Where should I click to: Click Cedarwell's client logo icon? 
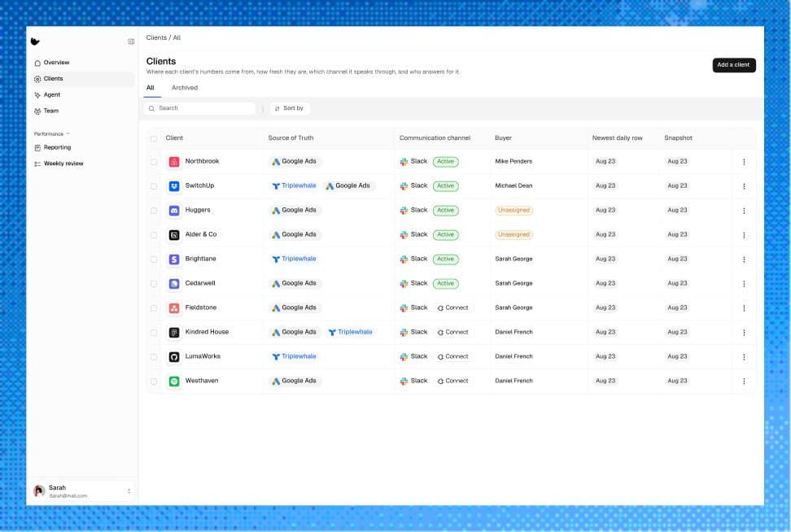coord(174,284)
